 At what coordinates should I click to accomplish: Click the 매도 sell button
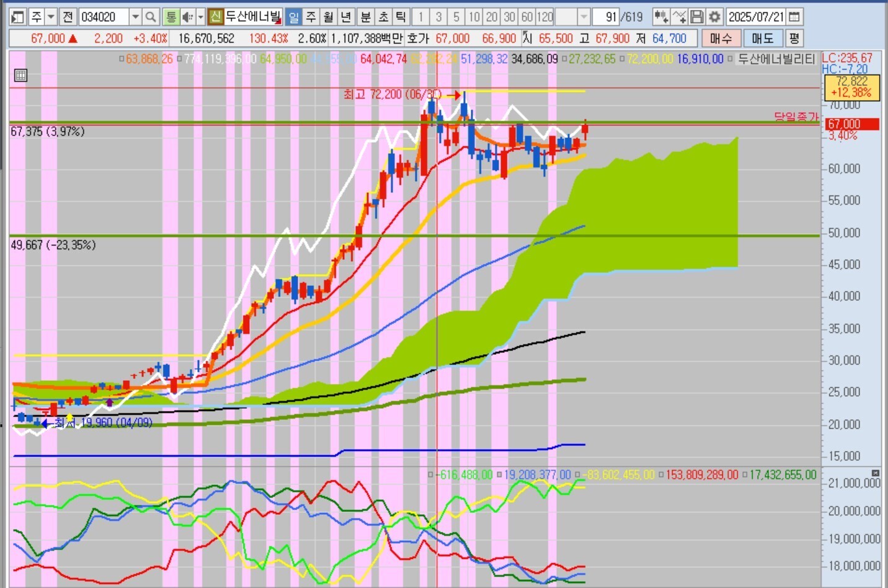point(762,38)
